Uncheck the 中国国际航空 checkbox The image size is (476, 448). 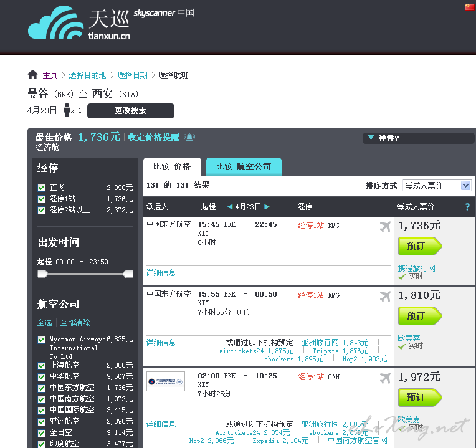(x=41, y=411)
